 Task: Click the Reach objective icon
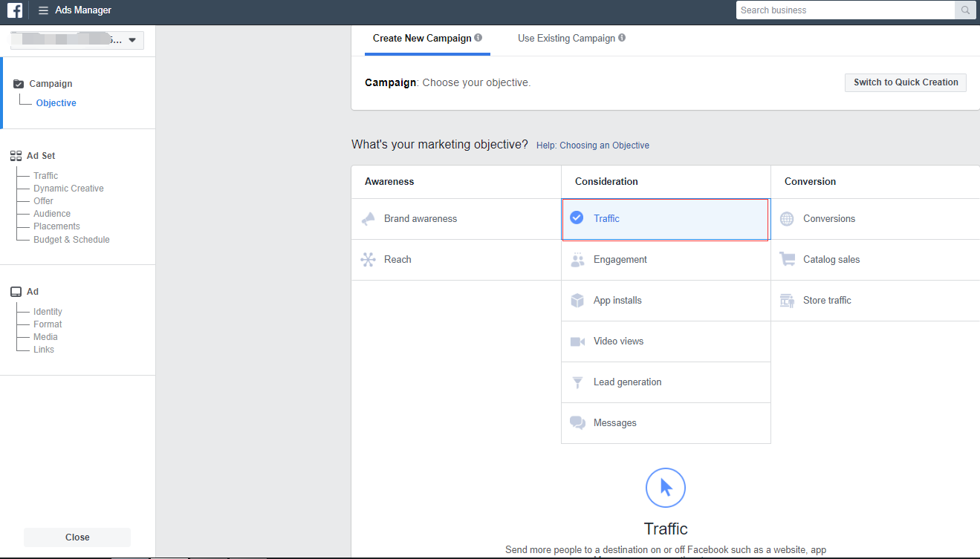point(368,260)
